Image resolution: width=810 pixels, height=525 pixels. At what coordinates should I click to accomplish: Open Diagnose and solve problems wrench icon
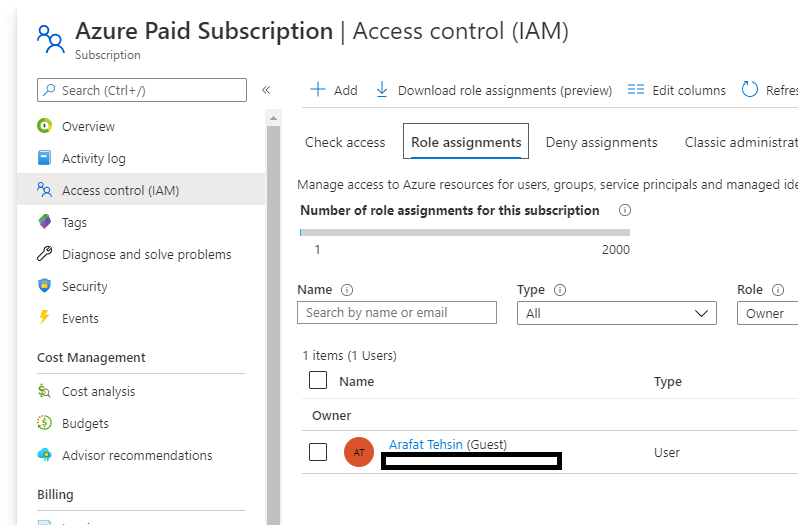point(44,254)
